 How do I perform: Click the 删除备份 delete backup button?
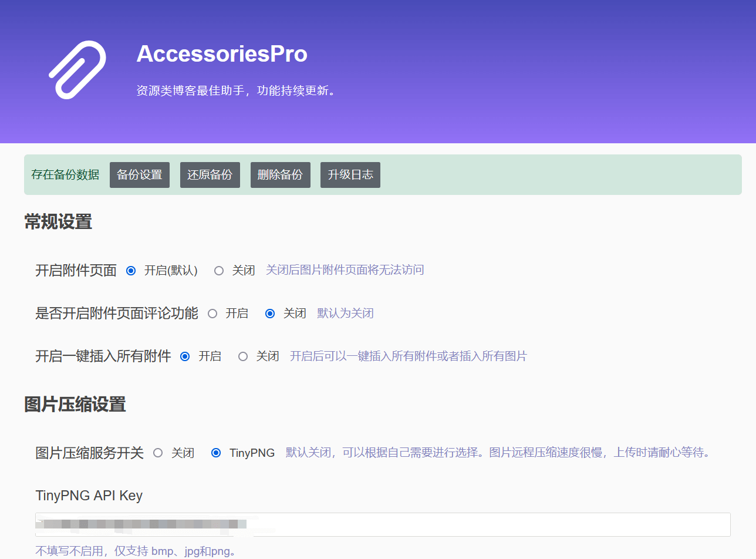[x=280, y=174]
